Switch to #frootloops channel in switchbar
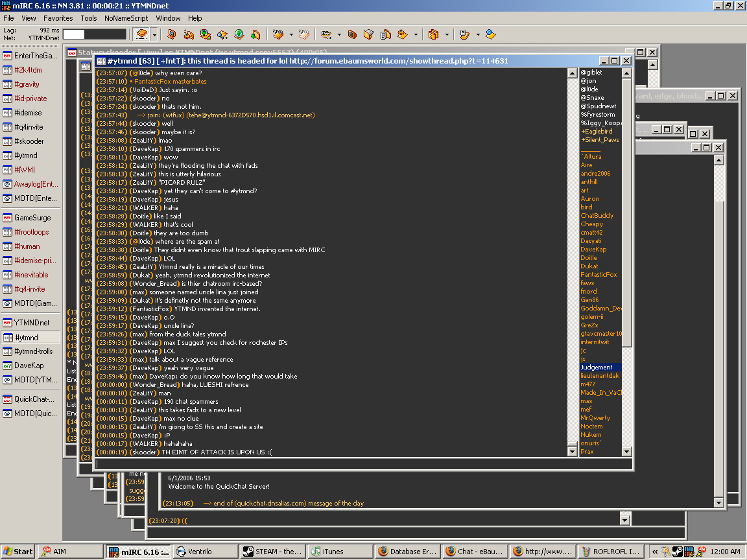 [x=31, y=232]
